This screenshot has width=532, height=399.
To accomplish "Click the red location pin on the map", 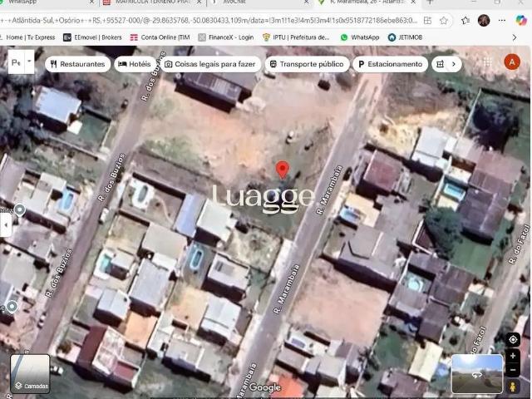I will point(282,169).
